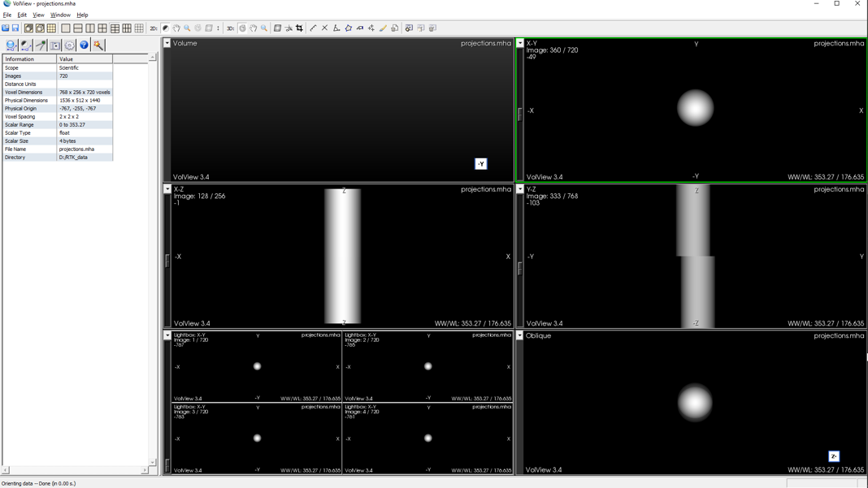Click the Directory value D:/RTK_data

coord(73,158)
